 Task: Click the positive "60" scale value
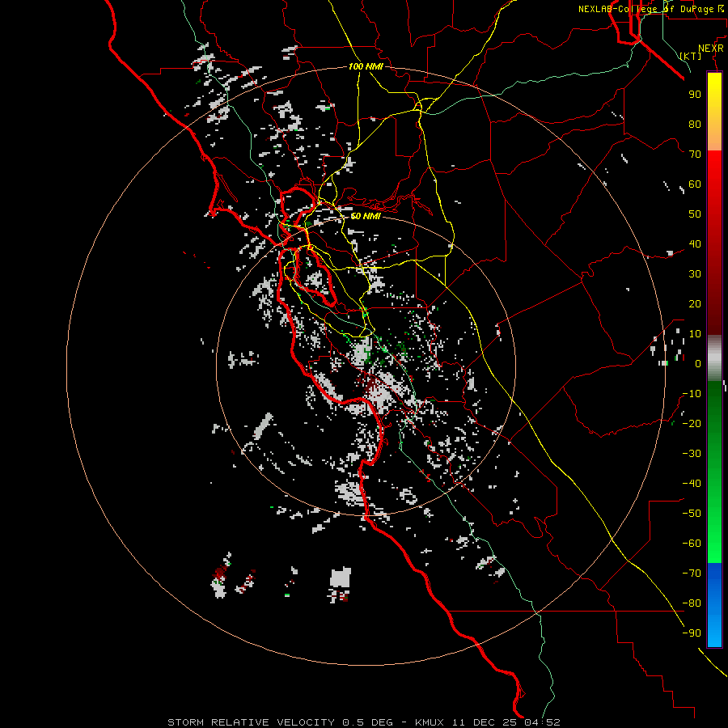(695, 184)
